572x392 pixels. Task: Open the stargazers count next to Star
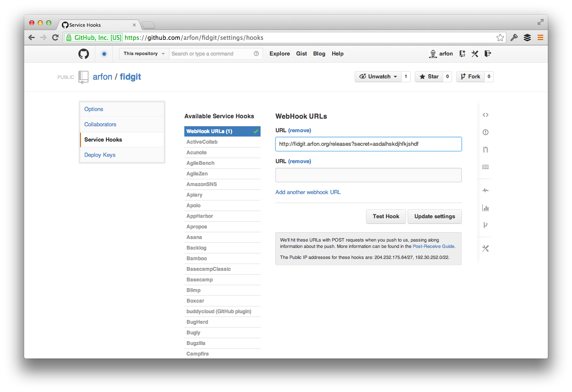coord(447,77)
